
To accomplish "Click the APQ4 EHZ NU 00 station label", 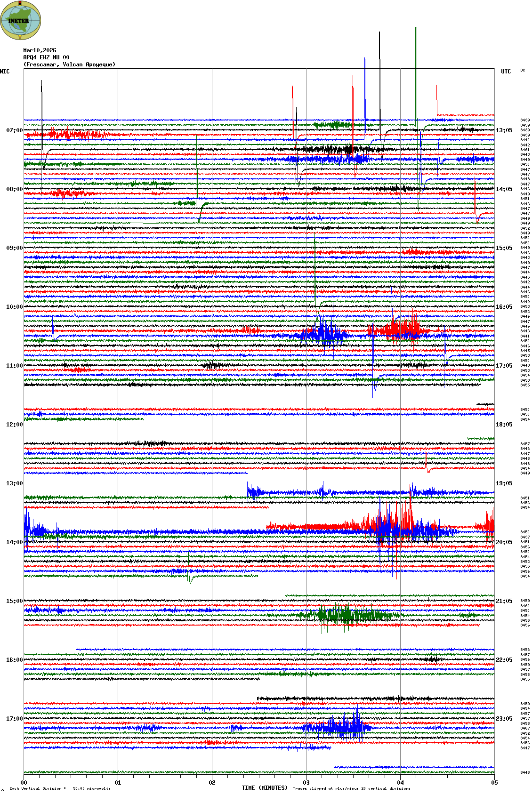I will [x=46, y=57].
